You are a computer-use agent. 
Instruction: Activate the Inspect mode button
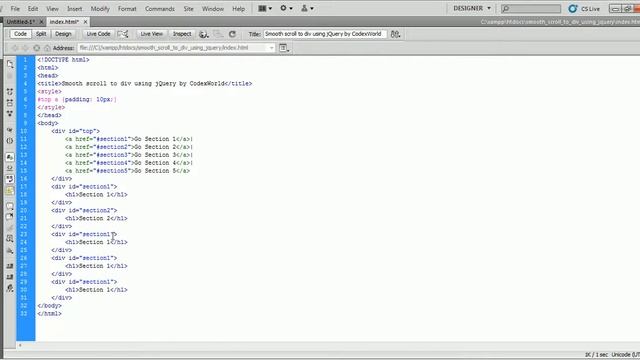click(182, 34)
